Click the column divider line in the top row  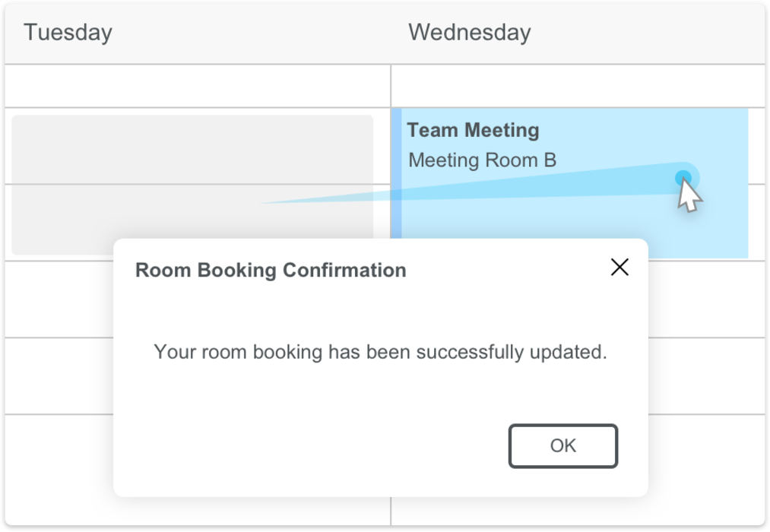(391, 86)
